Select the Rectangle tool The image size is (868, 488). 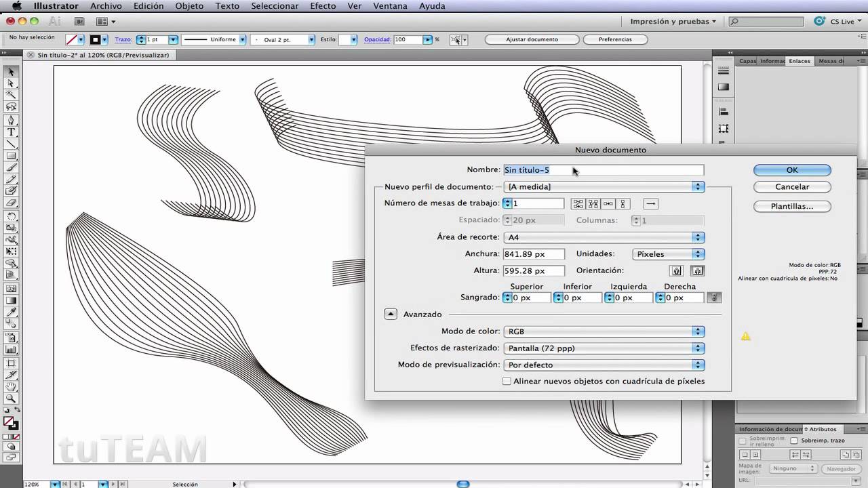point(11,156)
